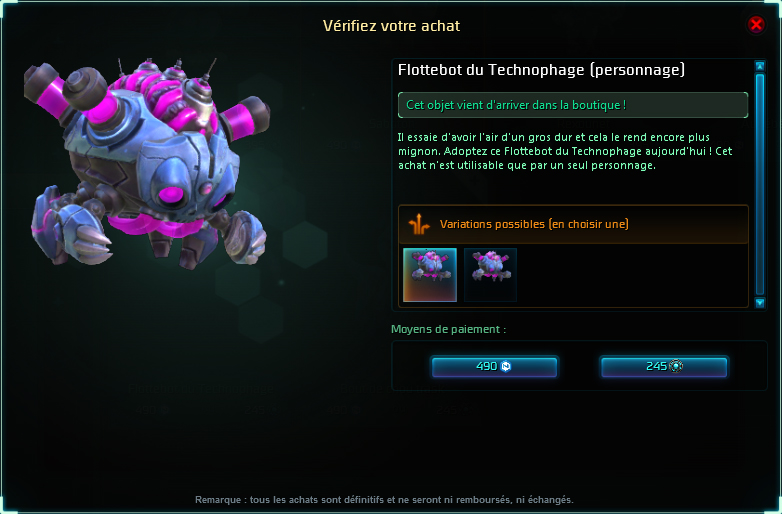Select the first highlighted Flottebot variation
The height and width of the screenshot is (514, 782).
click(x=430, y=275)
